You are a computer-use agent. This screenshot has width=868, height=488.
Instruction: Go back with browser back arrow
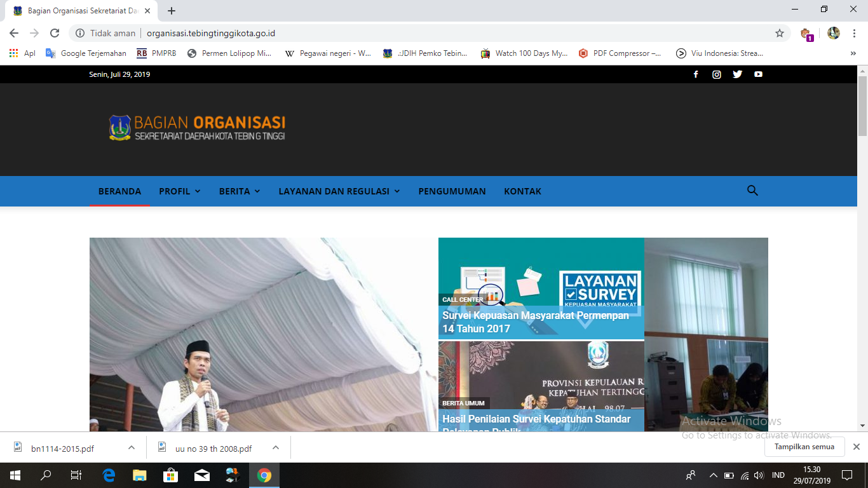(14, 33)
